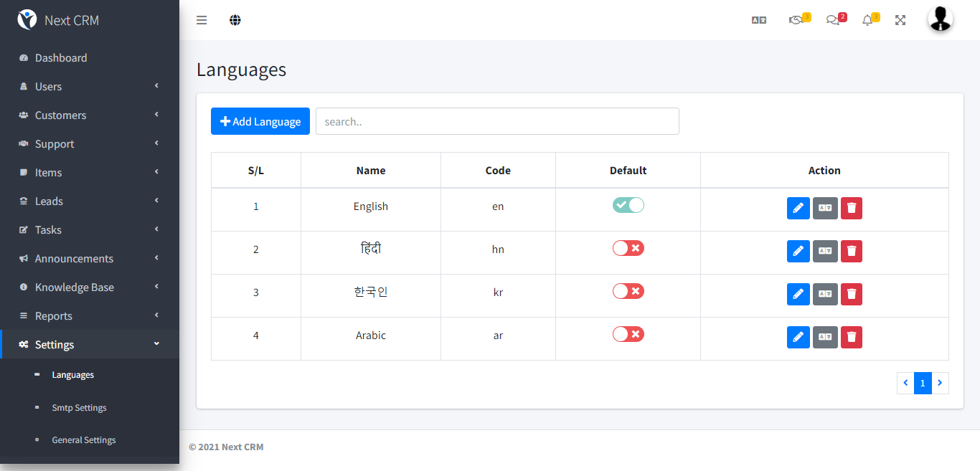Open Smtp Settings submenu item
Viewport: 980px width, 471px height.
coord(79,408)
